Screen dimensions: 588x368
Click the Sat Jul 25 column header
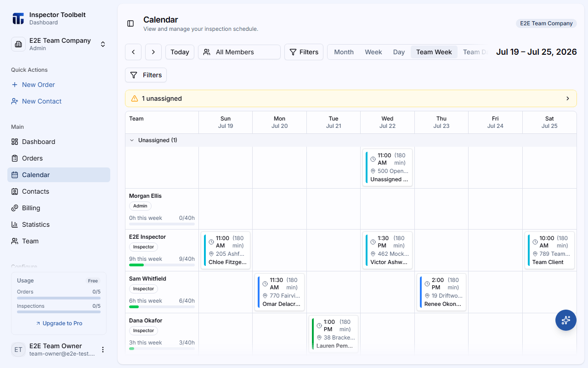(549, 122)
